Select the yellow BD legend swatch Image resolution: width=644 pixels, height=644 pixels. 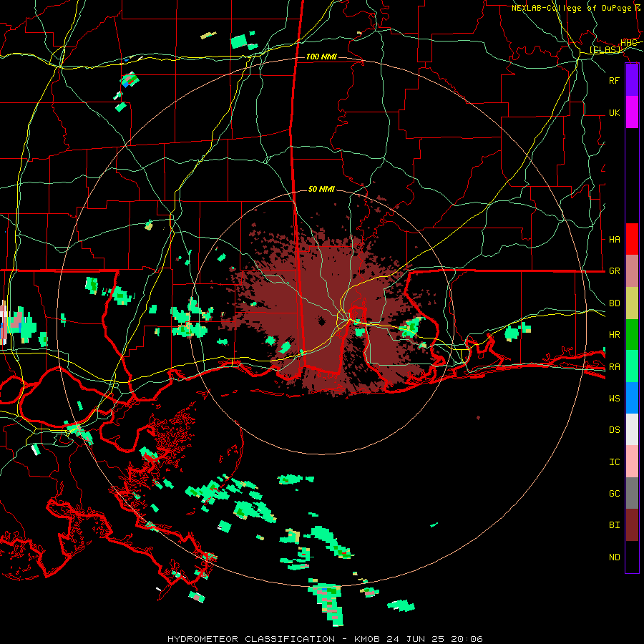pyautogui.click(x=632, y=303)
